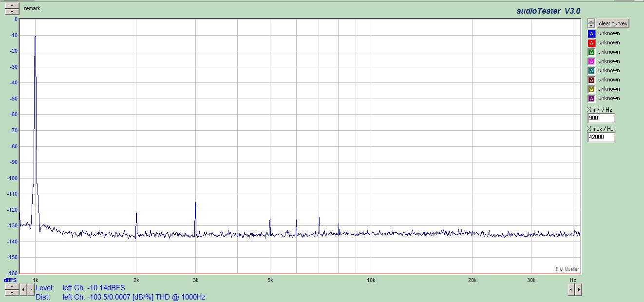The width and height of the screenshot is (644, 302).
Task: Select the magenta A curve swatch
Action: [591, 61]
